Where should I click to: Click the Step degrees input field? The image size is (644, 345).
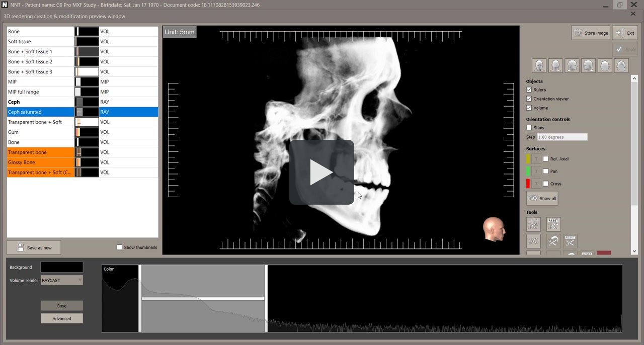pyautogui.click(x=561, y=137)
